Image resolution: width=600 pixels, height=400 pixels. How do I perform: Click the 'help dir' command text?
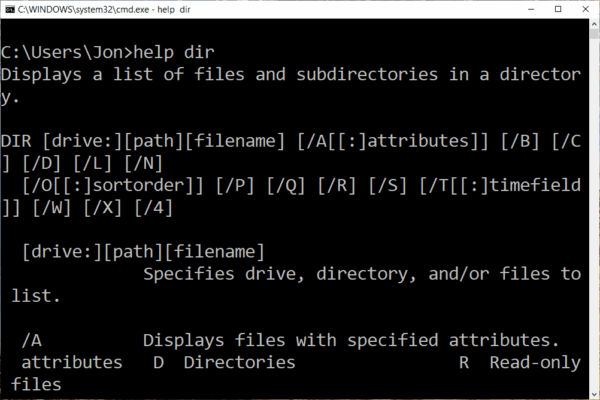tap(174, 52)
